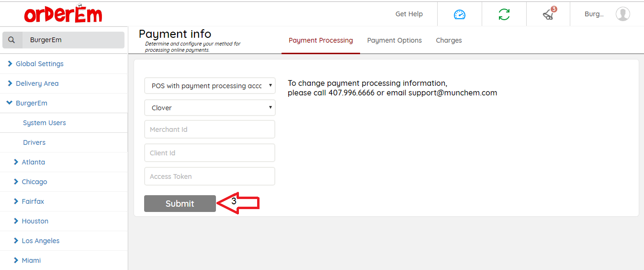Expand the Global Settings section
The image size is (644, 270).
(39, 64)
